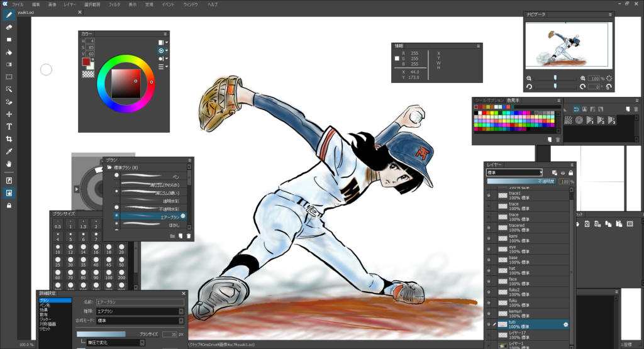The width and height of the screenshot is (644, 349).
Task: Select the Fill bucket tool
Action: coord(9,52)
